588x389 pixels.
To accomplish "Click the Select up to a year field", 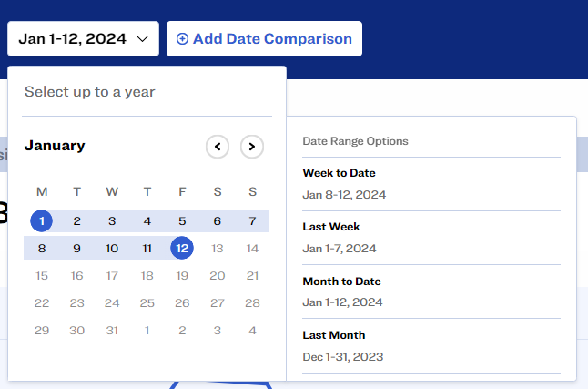I will [x=147, y=92].
